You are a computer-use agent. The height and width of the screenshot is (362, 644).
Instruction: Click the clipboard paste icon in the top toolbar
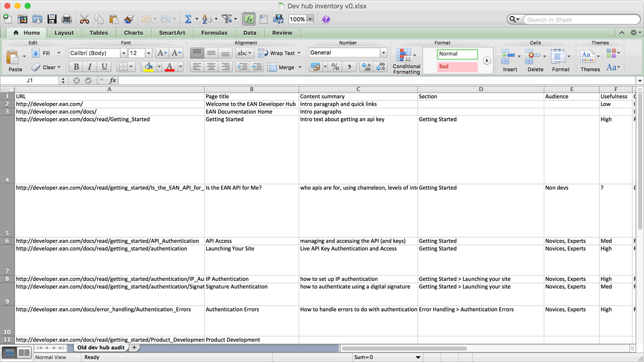click(114, 19)
